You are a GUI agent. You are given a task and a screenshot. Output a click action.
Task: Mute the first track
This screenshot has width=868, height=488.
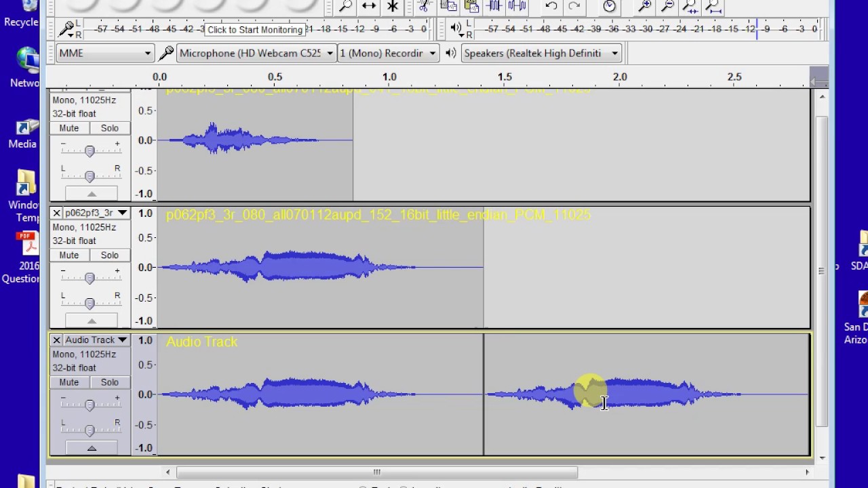pyautogui.click(x=68, y=128)
